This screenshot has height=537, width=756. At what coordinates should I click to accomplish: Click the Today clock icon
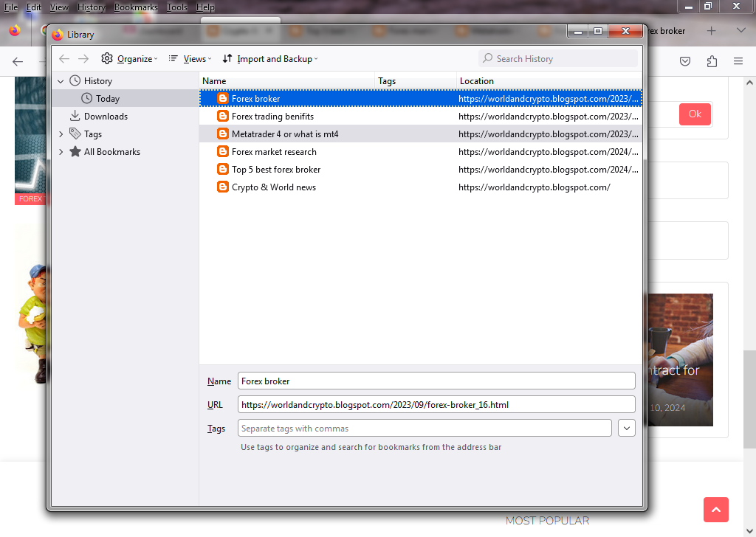[87, 98]
